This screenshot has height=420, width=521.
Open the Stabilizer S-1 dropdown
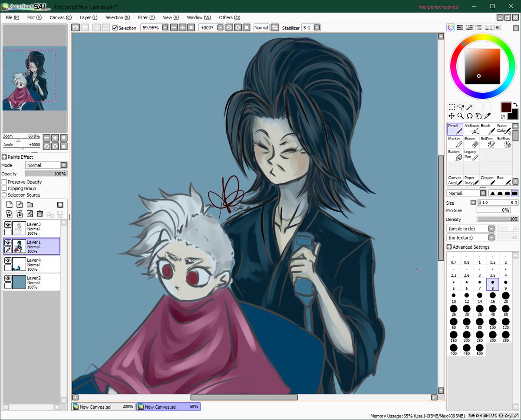pos(311,27)
